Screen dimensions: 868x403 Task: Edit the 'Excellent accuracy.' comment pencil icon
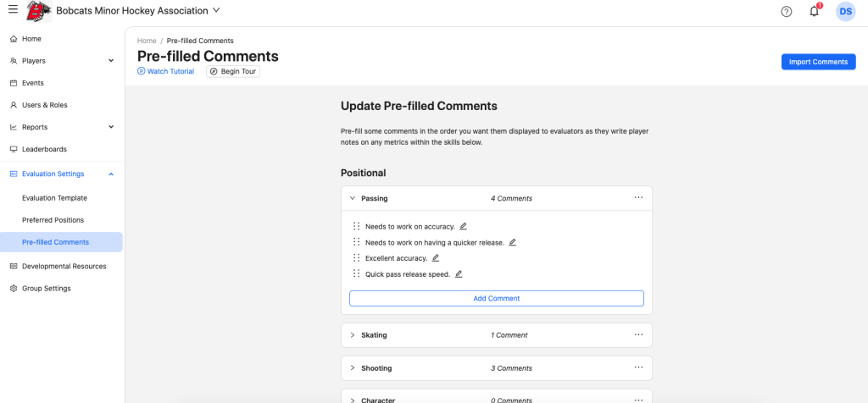(436, 258)
